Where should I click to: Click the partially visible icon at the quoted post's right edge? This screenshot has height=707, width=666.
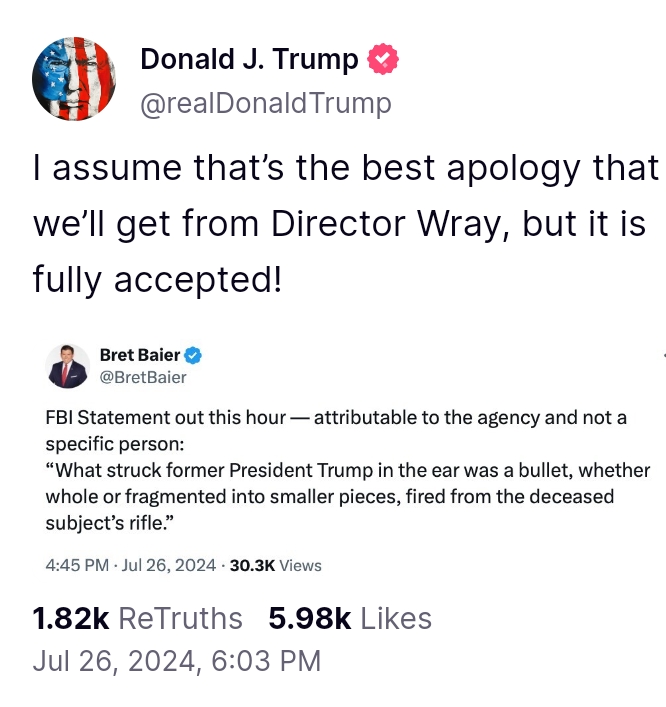(664, 355)
